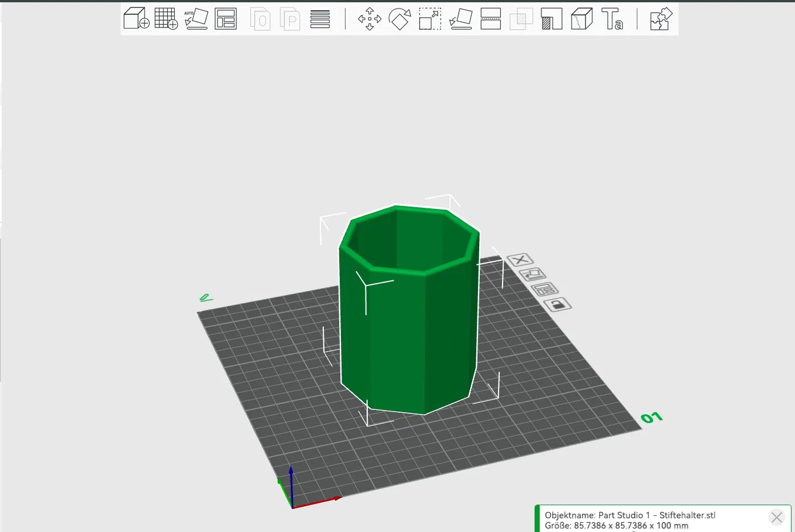The height and width of the screenshot is (532, 795).
Task: Click the Mesh Boolean tool icon
Action: 521,19
